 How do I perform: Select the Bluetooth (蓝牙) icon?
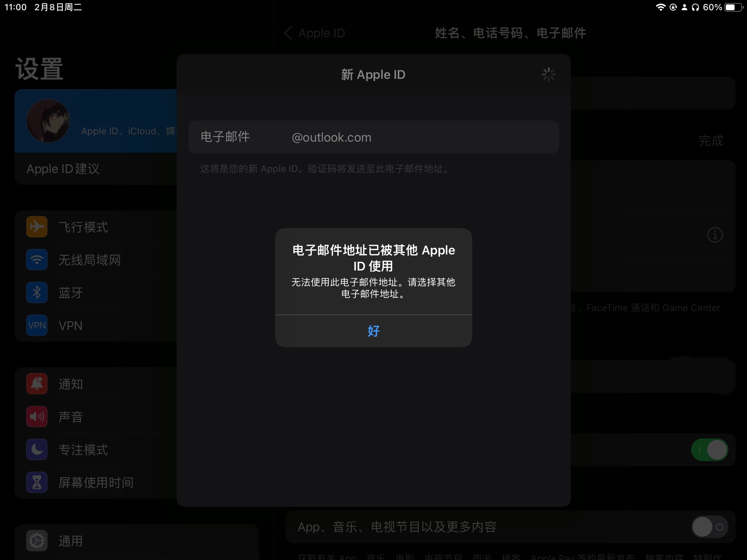coord(37,292)
